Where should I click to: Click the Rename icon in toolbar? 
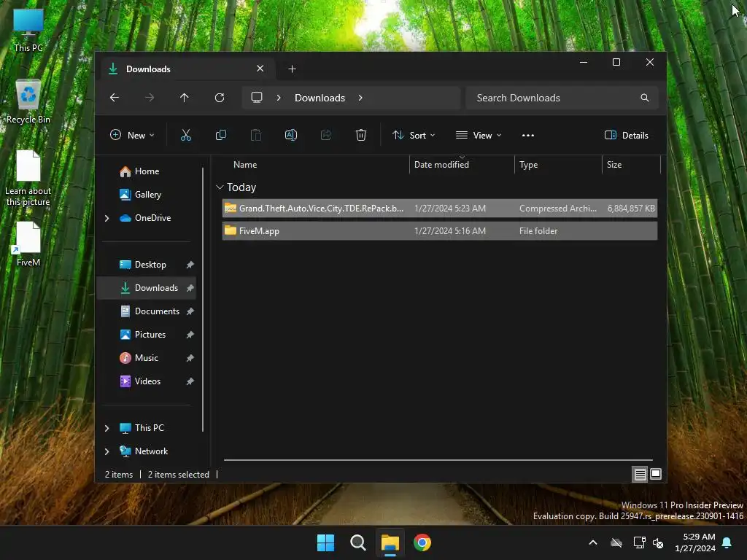(x=291, y=135)
